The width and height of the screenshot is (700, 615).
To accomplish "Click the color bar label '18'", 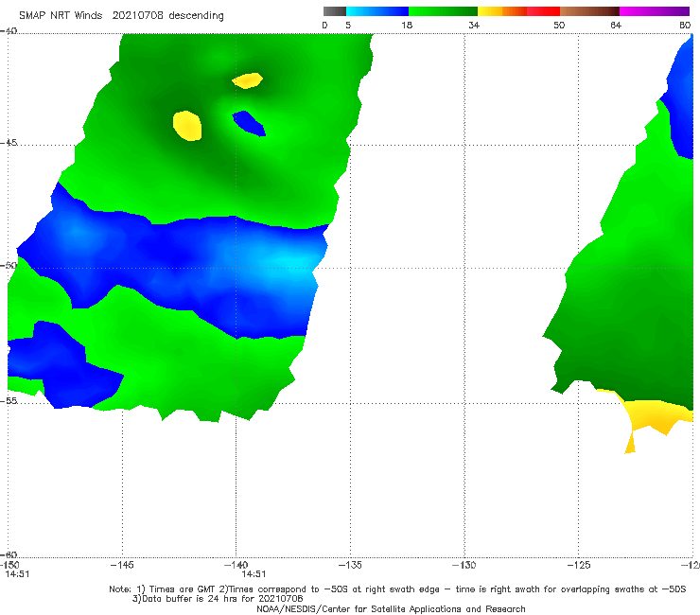I will pos(407,25).
